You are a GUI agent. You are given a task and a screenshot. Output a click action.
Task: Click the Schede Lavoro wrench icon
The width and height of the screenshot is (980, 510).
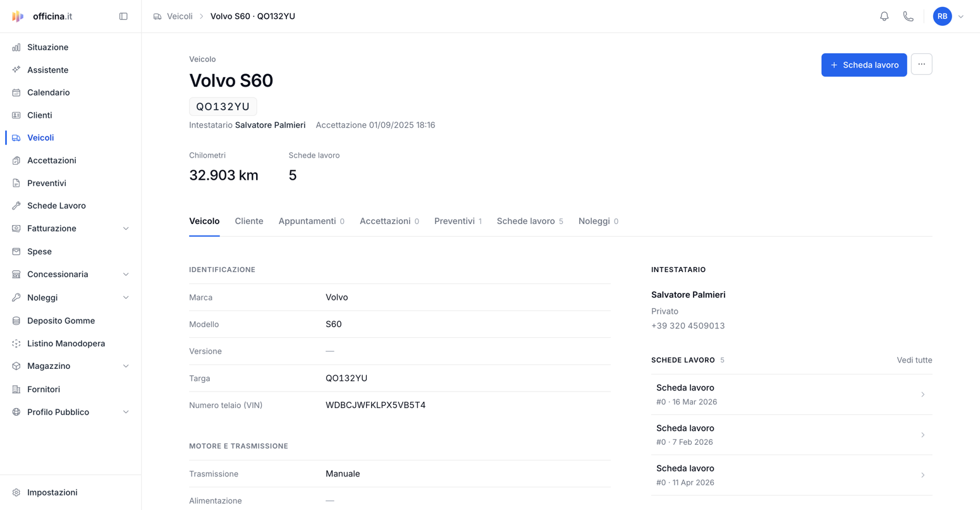tap(16, 206)
